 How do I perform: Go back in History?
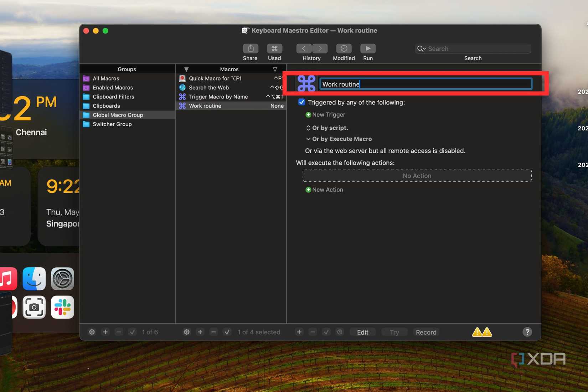(304, 48)
